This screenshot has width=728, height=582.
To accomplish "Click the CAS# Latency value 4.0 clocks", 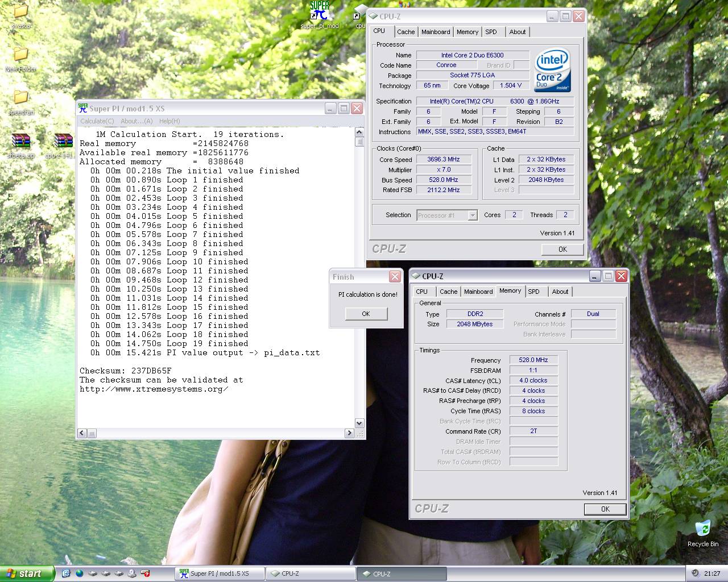I will point(533,380).
